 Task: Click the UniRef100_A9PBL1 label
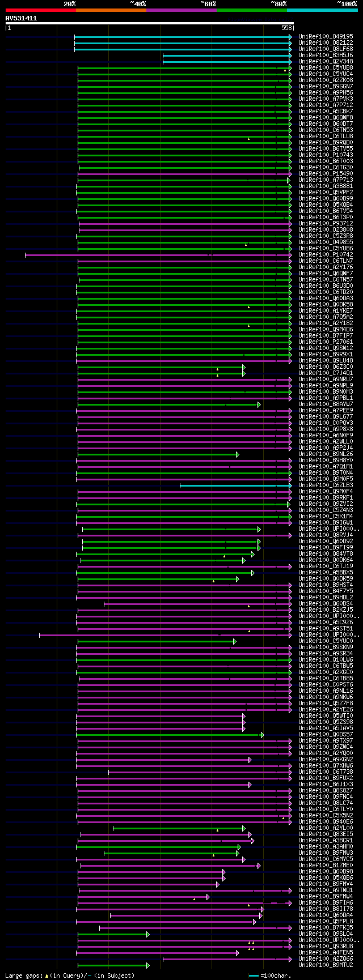(326, 398)
